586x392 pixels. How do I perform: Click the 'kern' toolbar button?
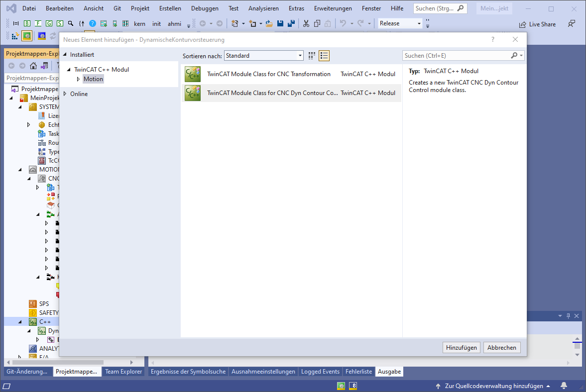139,24
